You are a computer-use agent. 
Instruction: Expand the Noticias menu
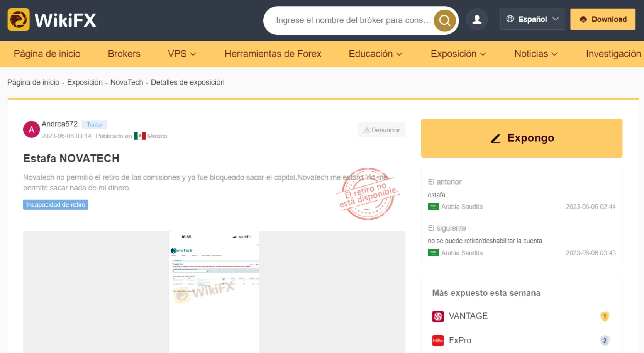click(x=536, y=54)
